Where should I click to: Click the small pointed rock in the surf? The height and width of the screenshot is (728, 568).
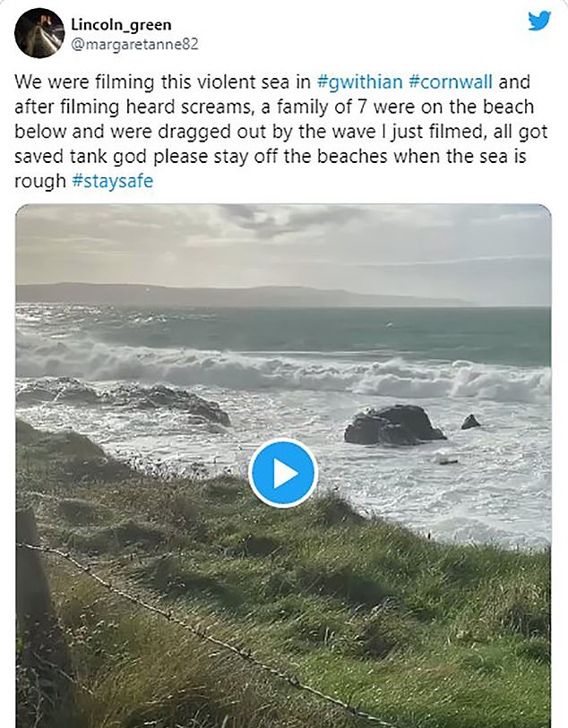tap(470, 422)
